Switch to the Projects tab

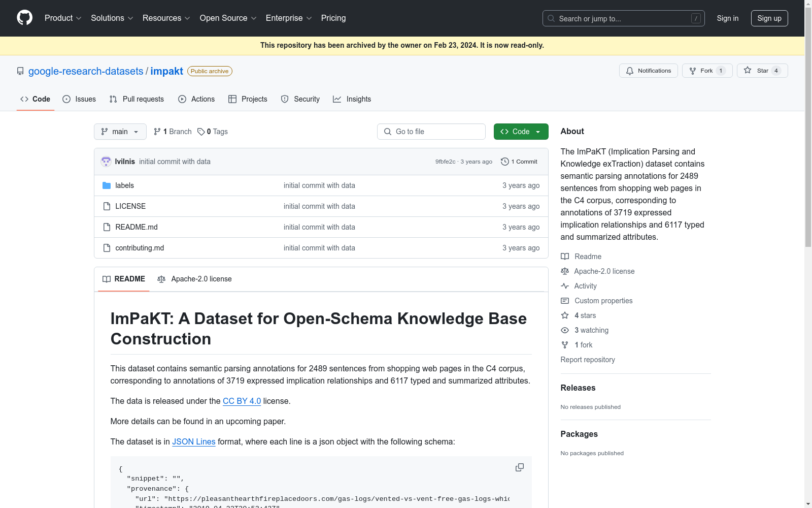point(248,99)
